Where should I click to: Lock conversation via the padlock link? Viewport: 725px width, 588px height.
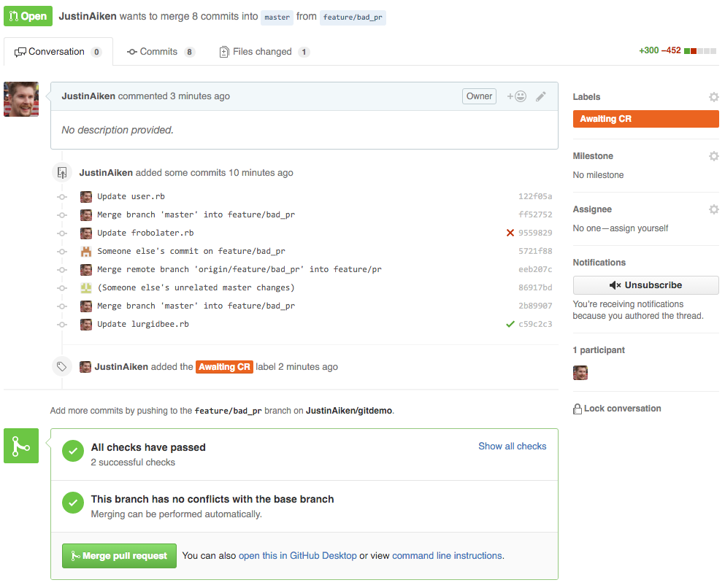pos(617,409)
